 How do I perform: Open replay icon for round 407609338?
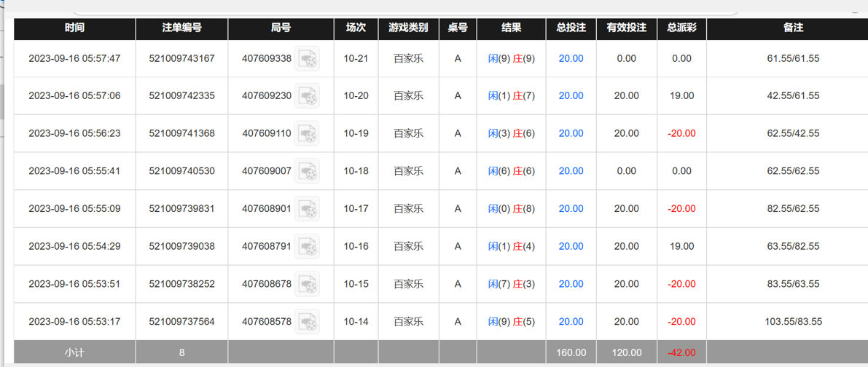click(308, 59)
